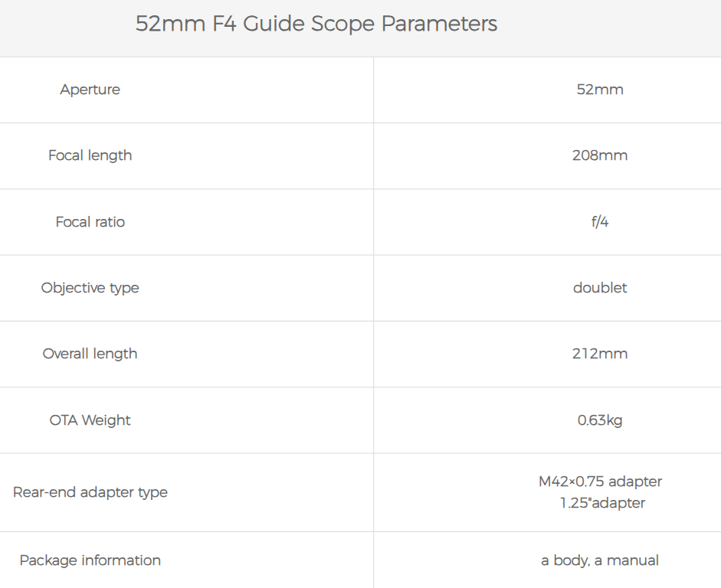Viewport: 721px width, 588px height.
Task: Click the 212mm overall length value
Action: tap(600, 354)
